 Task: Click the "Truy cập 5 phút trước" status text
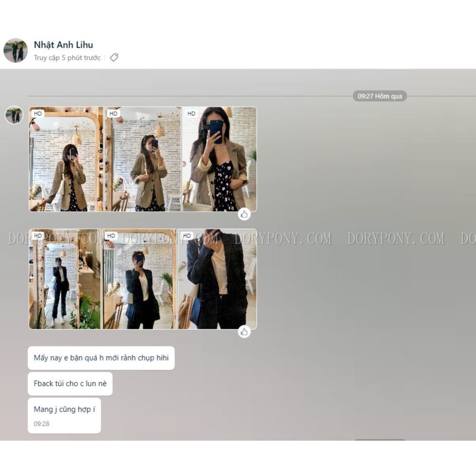pos(67,58)
